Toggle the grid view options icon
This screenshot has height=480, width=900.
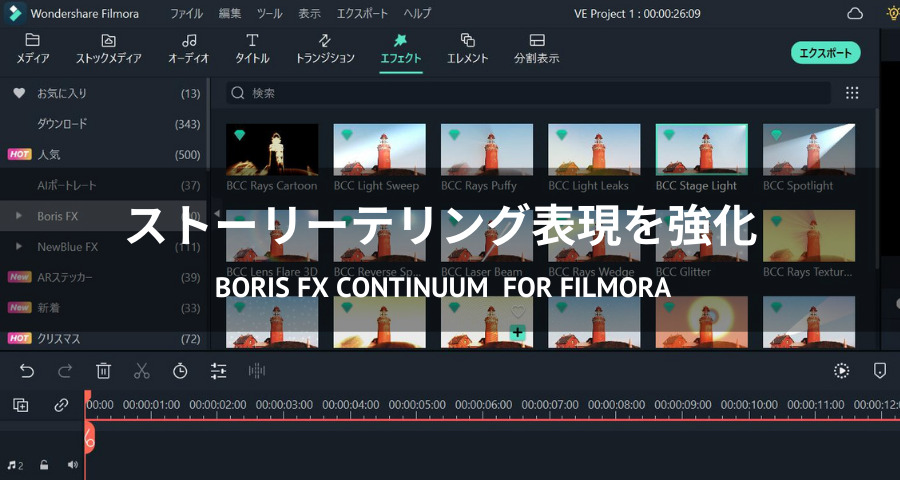pyautogui.click(x=852, y=93)
